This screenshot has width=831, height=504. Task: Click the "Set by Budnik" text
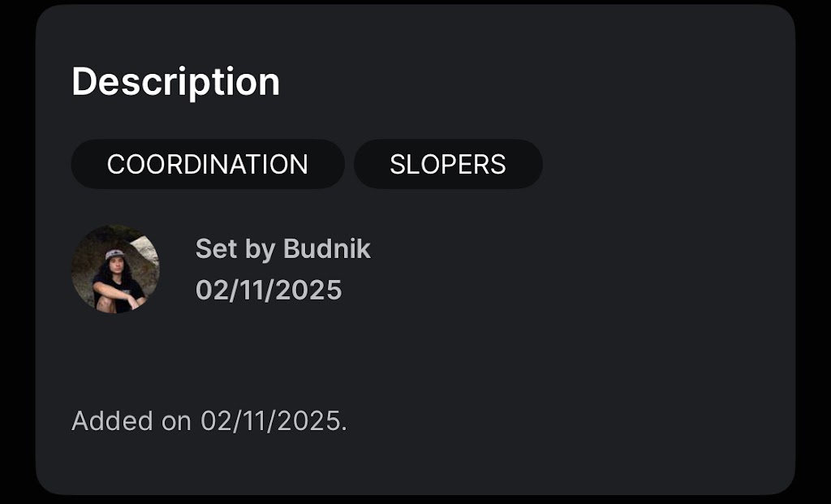(x=282, y=249)
